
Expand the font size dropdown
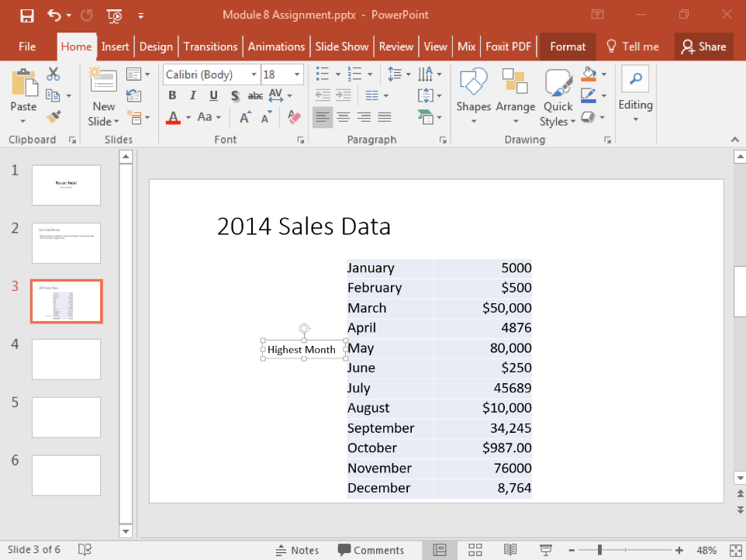[x=298, y=74]
